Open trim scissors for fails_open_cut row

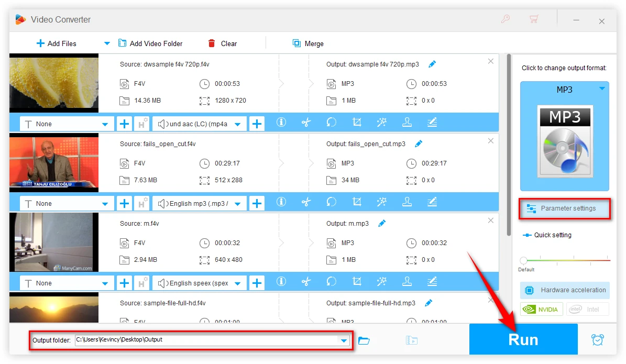(x=306, y=202)
